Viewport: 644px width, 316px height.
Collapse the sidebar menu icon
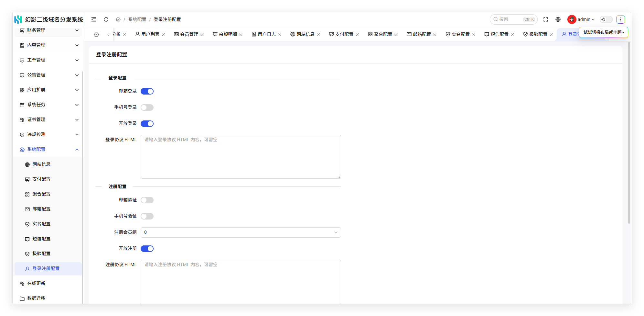click(x=94, y=19)
